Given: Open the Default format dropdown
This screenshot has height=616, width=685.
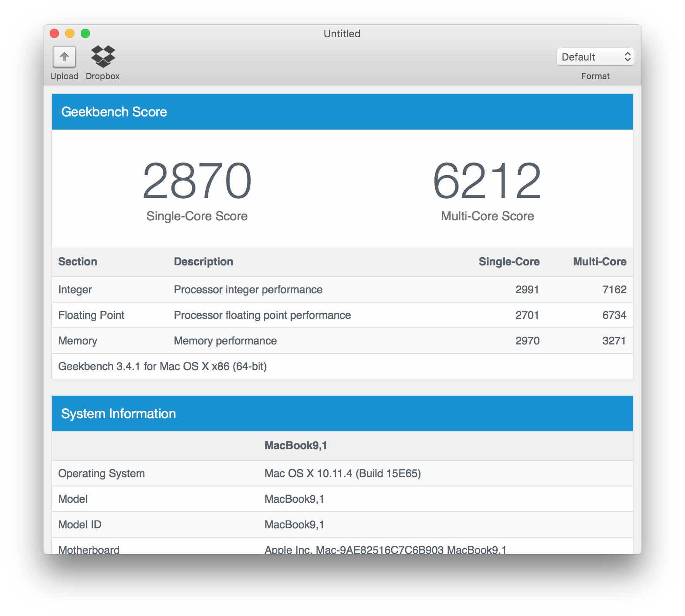Looking at the screenshot, I should click(595, 57).
